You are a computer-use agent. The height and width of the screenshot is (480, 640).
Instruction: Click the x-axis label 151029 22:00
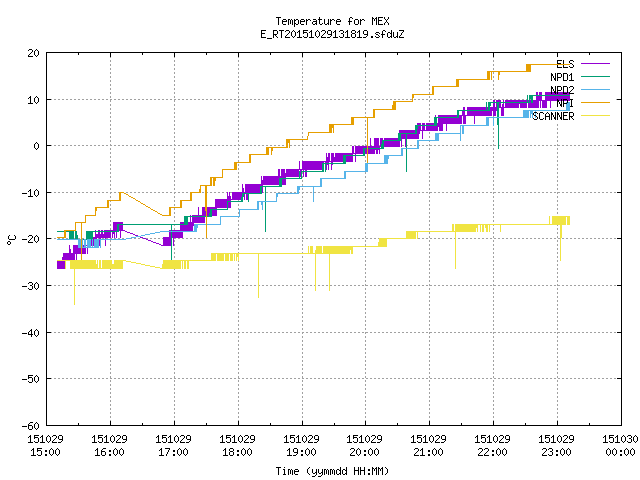click(493, 446)
